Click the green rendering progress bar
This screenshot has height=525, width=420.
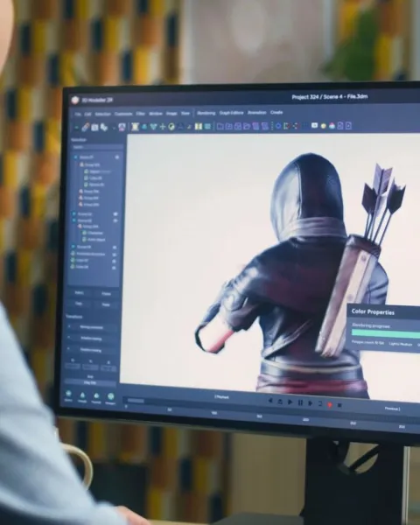pyautogui.click(x=386, y=334)
